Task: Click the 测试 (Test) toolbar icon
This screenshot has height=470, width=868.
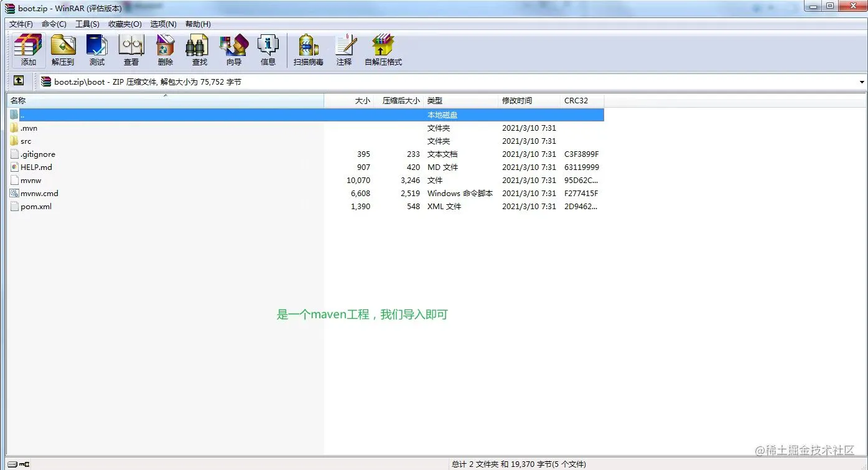Action: 97,50
